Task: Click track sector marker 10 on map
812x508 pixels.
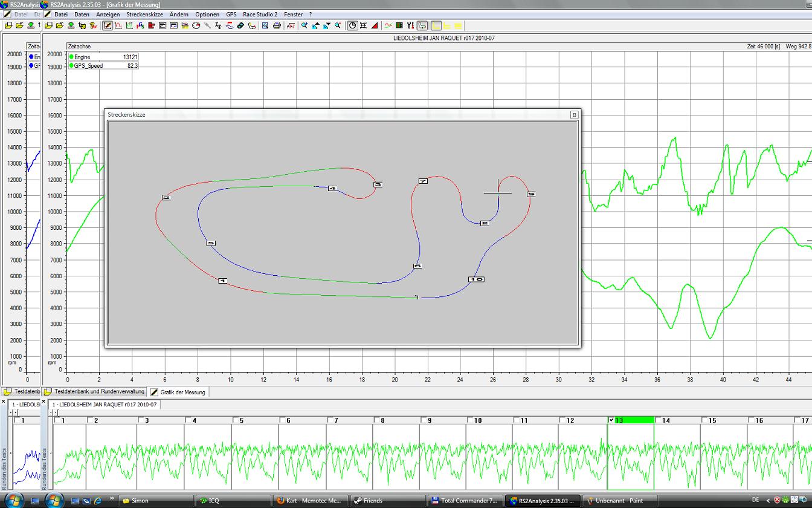Action: 477,279
